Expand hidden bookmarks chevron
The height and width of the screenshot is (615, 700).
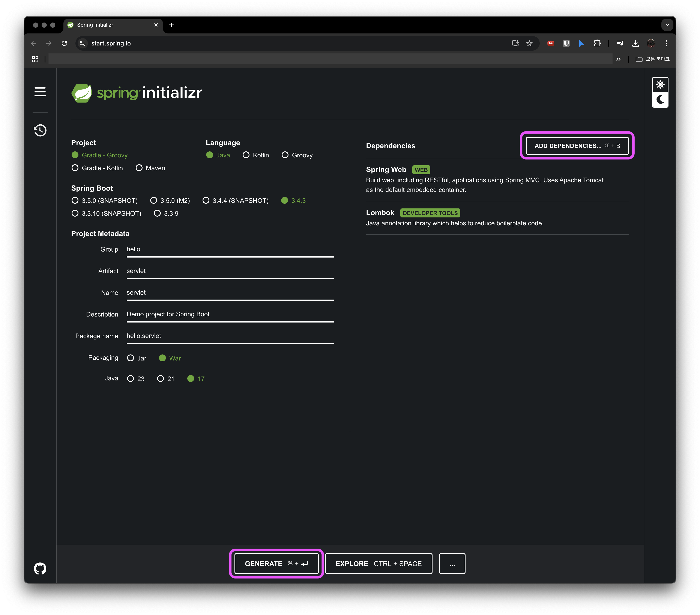[x=619, y=59]
